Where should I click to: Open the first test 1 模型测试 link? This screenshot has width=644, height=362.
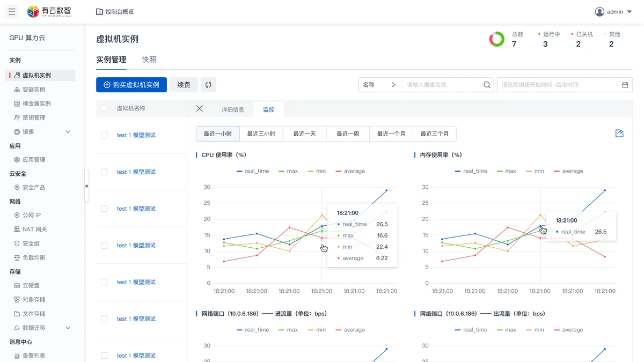click(x=136, y=135)
